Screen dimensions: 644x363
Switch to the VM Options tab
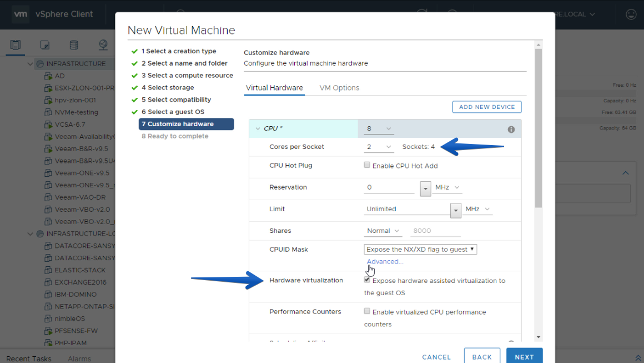click(339, 88)
